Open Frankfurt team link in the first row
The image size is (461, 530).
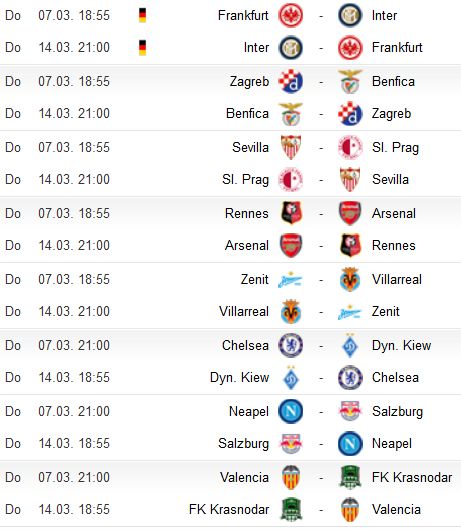point(243,16)
